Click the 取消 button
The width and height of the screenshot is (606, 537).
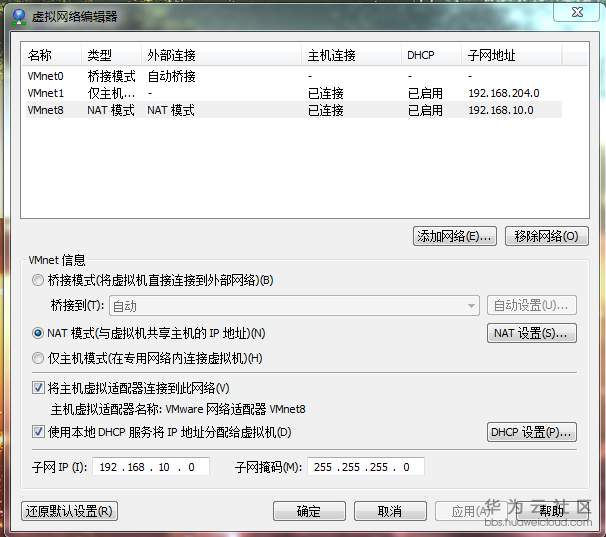tap(390, 511)
